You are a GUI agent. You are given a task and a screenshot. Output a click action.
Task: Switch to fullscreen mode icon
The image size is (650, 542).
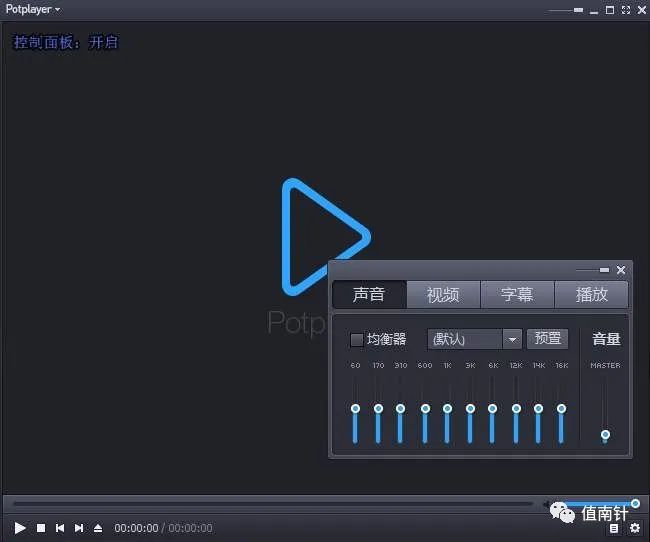[626, 10]
